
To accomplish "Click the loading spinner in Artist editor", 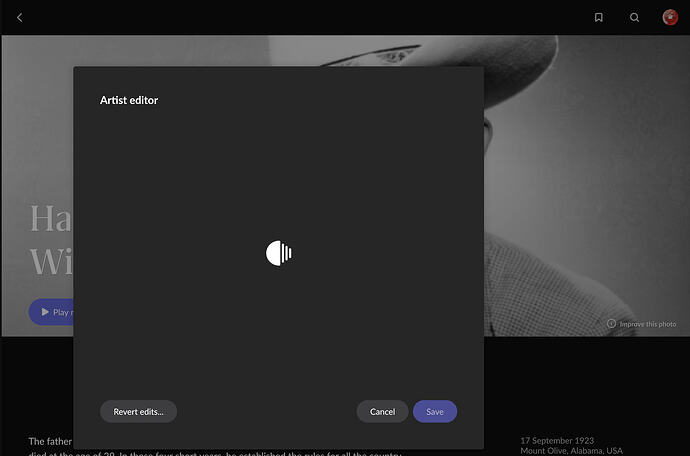I will click(279, 253).
